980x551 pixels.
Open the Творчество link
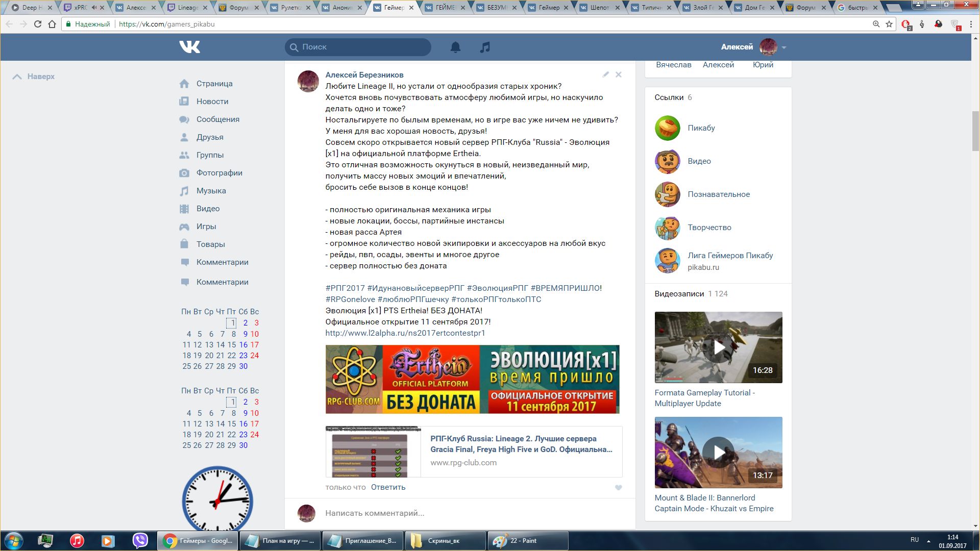(709, 228)
